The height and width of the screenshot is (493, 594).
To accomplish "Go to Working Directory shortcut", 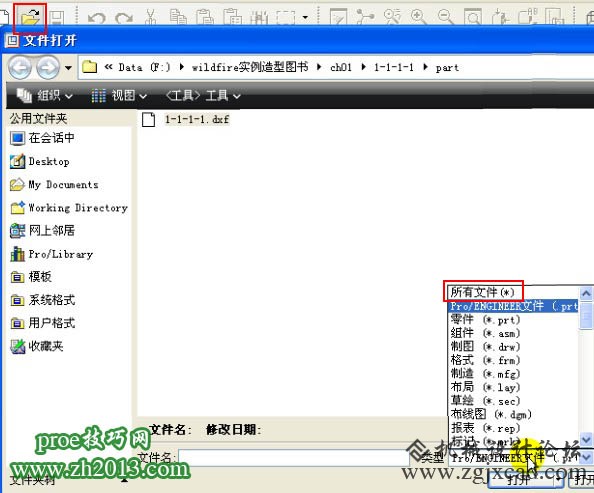I will (69, 208).
